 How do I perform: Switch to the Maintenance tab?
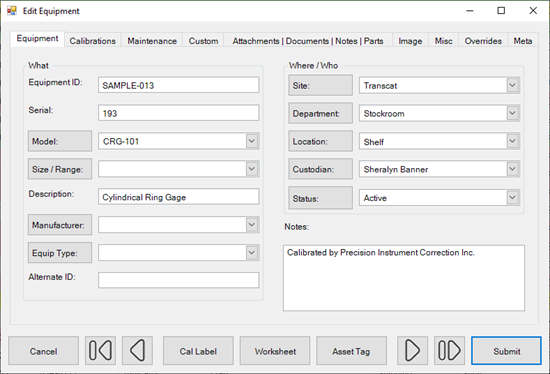tap(152, 41)
